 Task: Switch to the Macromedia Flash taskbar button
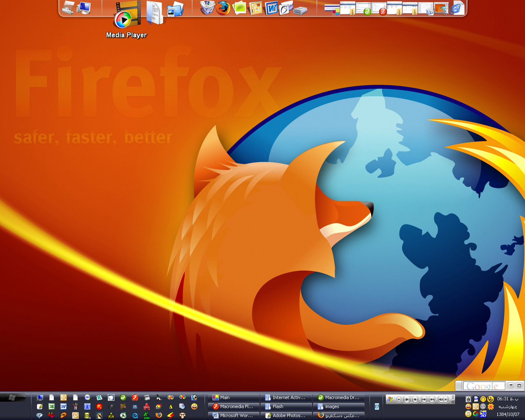[234, 406]
